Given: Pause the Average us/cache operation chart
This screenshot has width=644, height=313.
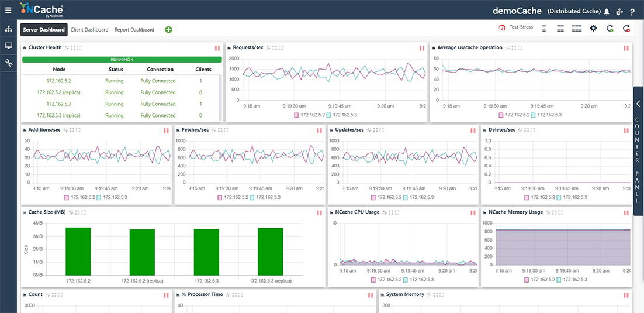Looking at the screenshot, I should [x=626, y=48].
